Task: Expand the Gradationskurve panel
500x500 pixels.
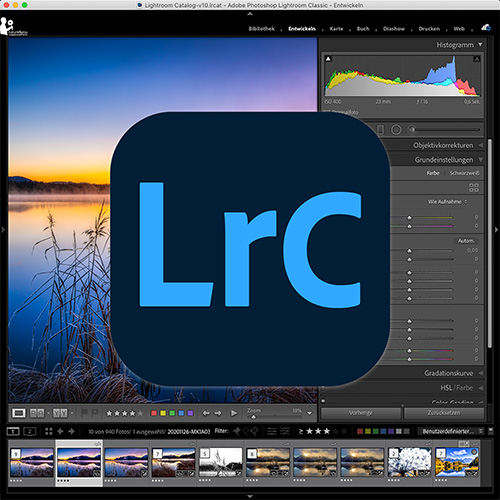Action: tap(481, 373)
